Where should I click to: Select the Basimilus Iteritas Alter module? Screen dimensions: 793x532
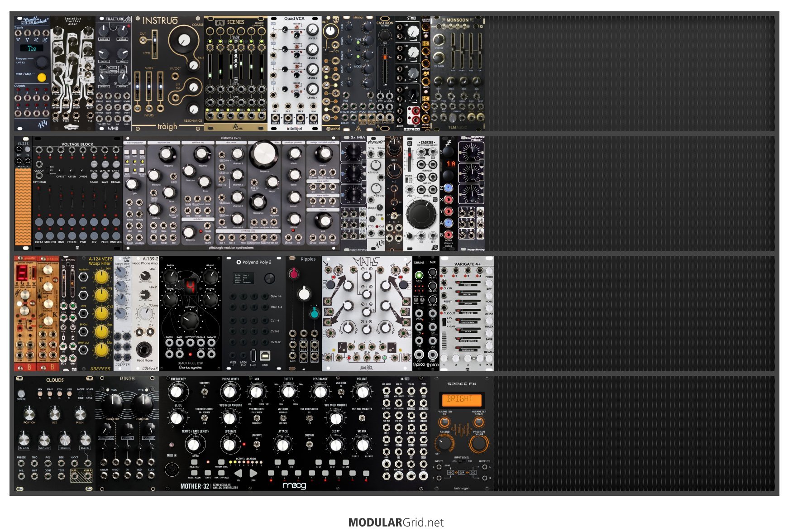[73, 73]
